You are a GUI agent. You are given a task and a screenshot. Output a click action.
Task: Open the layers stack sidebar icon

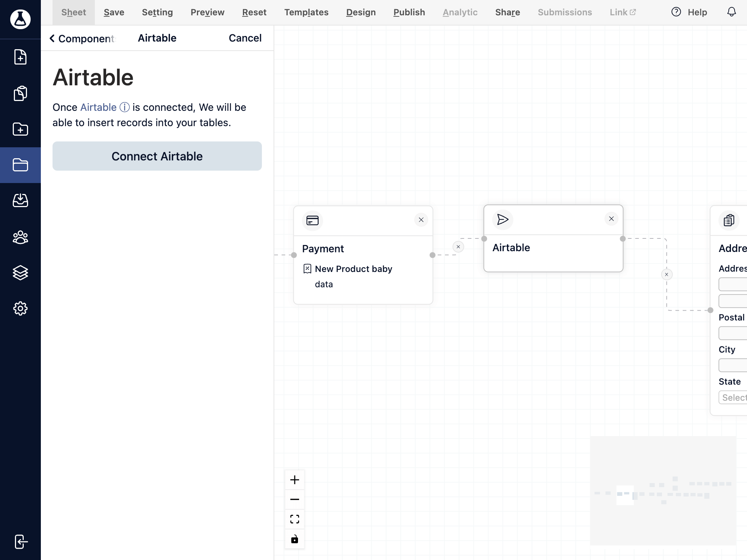(20, 273)
